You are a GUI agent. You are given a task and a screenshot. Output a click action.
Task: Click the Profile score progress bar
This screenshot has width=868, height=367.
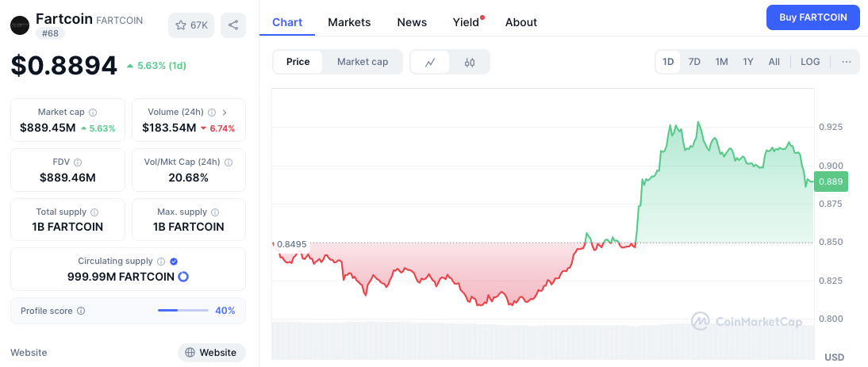click(x=183, y=311)
